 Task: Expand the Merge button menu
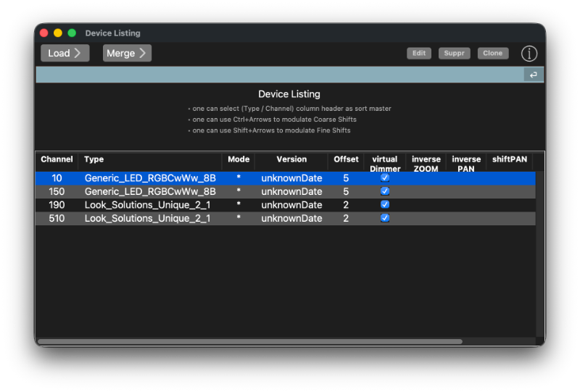pyautogui.click(x=127, y=53)
